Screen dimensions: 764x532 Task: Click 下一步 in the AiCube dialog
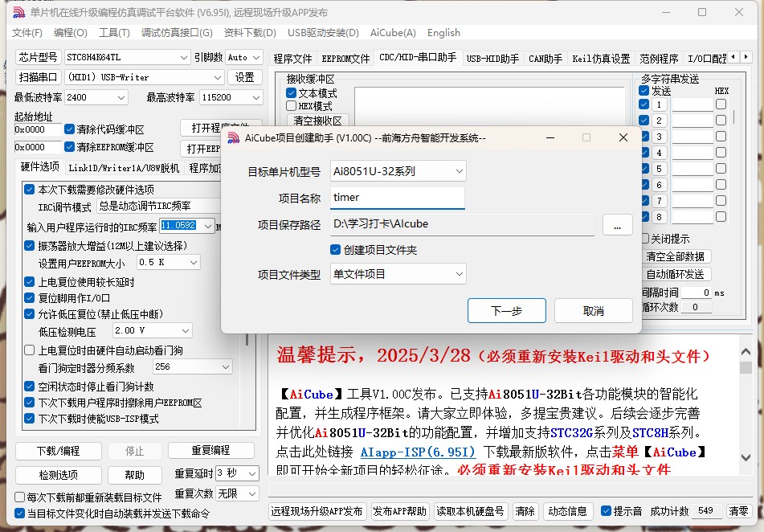(507, 311)
